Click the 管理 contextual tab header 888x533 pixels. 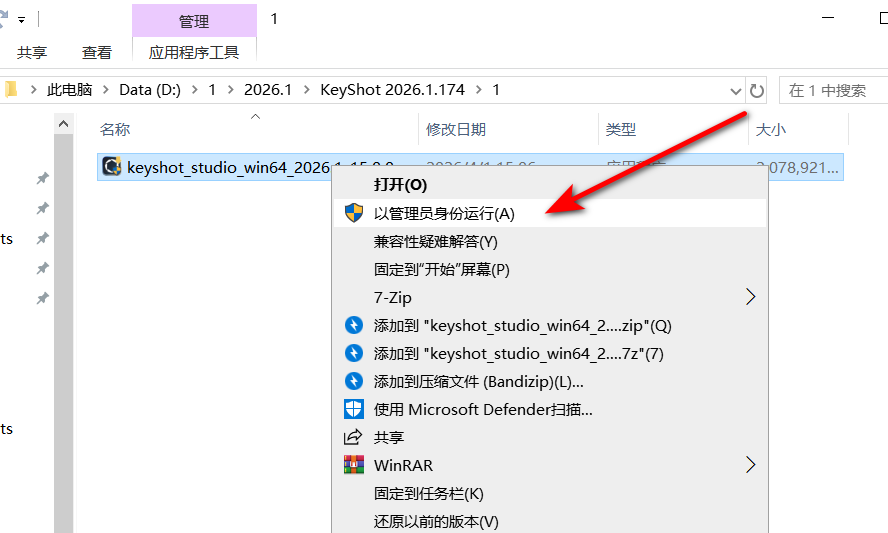coord(194,21)
